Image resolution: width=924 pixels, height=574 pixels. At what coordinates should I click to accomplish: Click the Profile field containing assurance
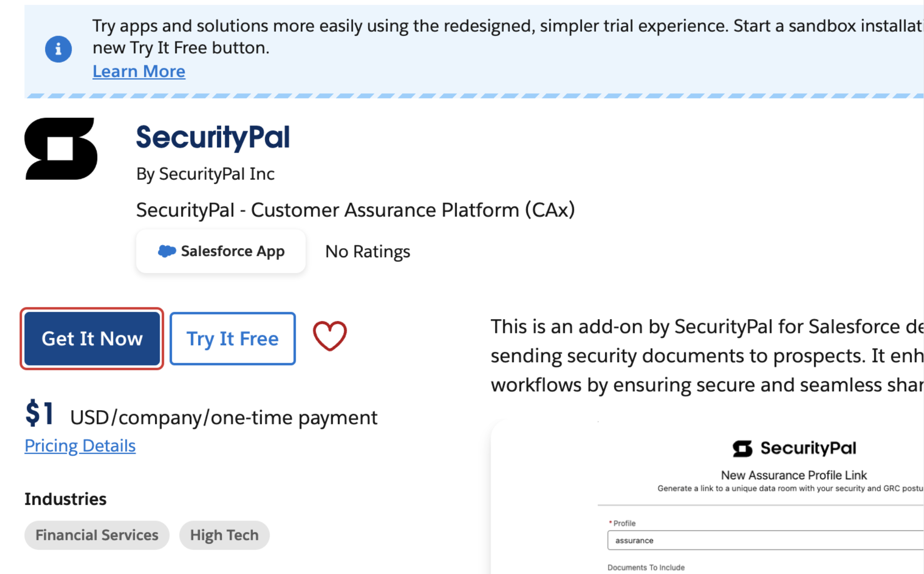pyautogui.click(x=766, y=540)
